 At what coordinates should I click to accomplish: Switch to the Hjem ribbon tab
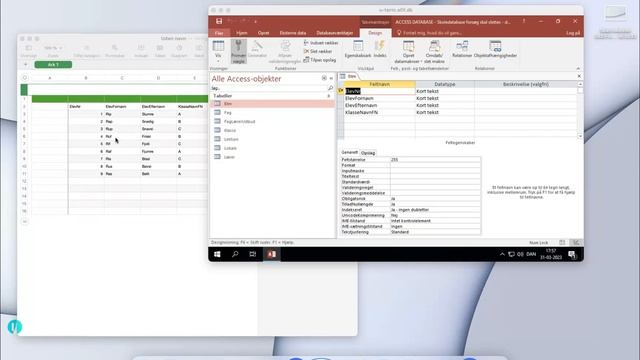click(x=242, y=33)
